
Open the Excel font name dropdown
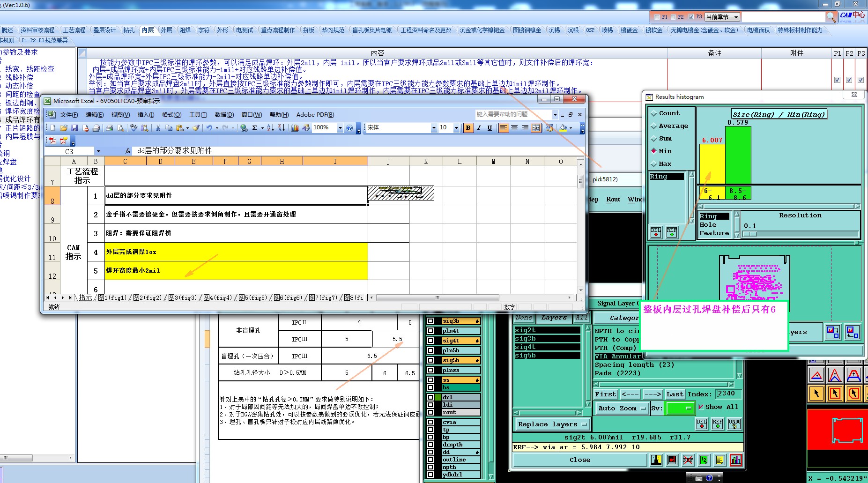coord(434,128)
